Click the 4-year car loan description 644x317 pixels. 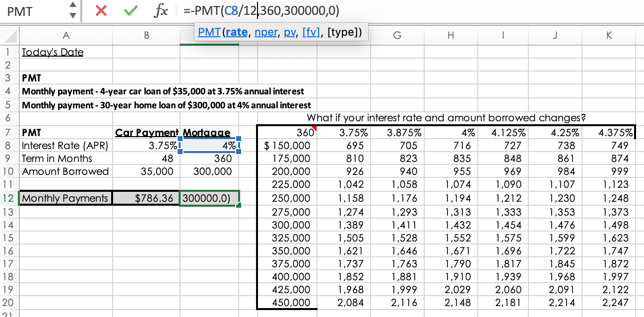(163, 91)
